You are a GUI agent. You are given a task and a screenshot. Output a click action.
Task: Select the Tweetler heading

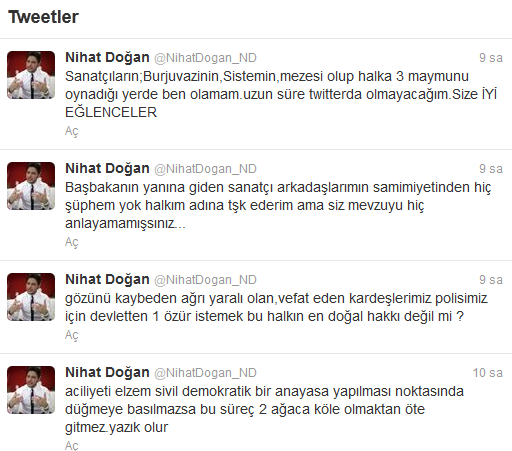pos(43,17)
